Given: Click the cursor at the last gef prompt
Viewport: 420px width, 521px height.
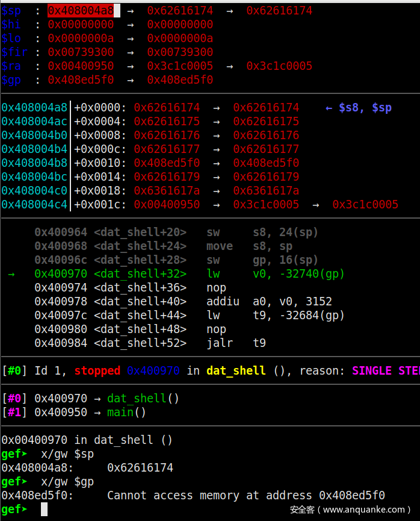Looking at the screenshot, I should tap(44, 510).
